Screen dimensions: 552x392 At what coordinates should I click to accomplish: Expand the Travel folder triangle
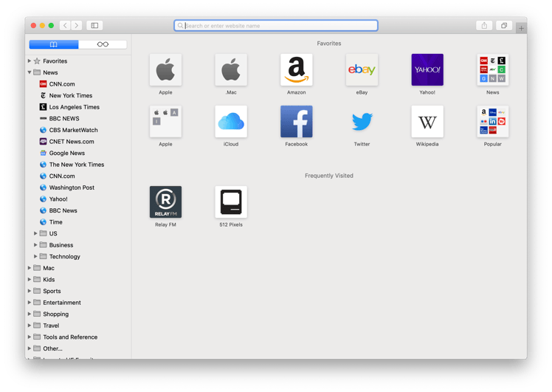[x=30, y=326]
